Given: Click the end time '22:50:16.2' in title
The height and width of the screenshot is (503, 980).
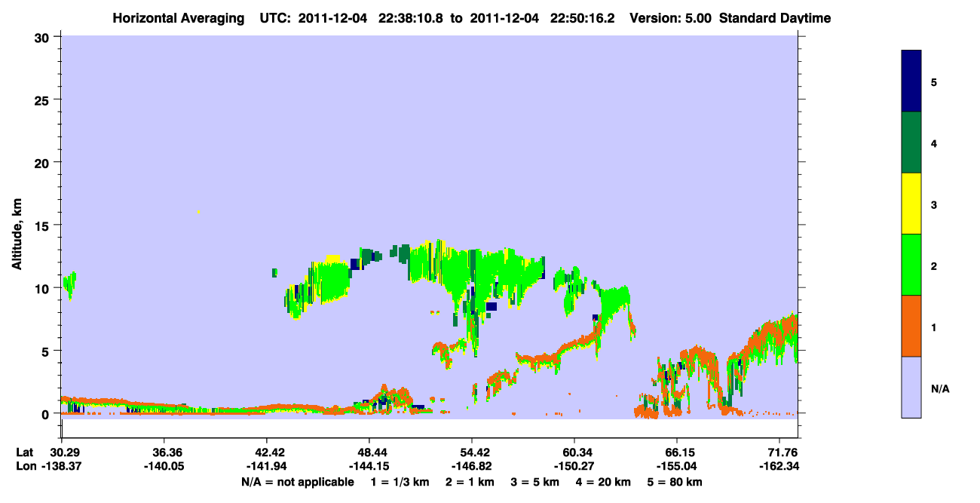Looking at the screenshot, I should (x=584, y=18).
